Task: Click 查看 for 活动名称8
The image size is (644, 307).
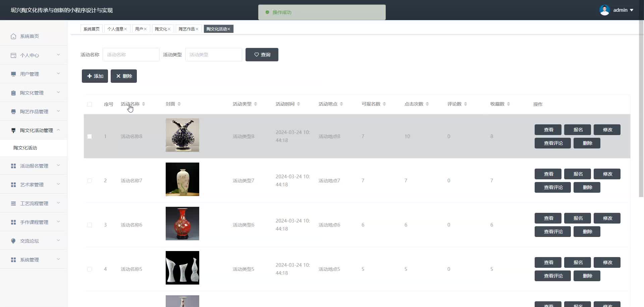Action: 548,130
